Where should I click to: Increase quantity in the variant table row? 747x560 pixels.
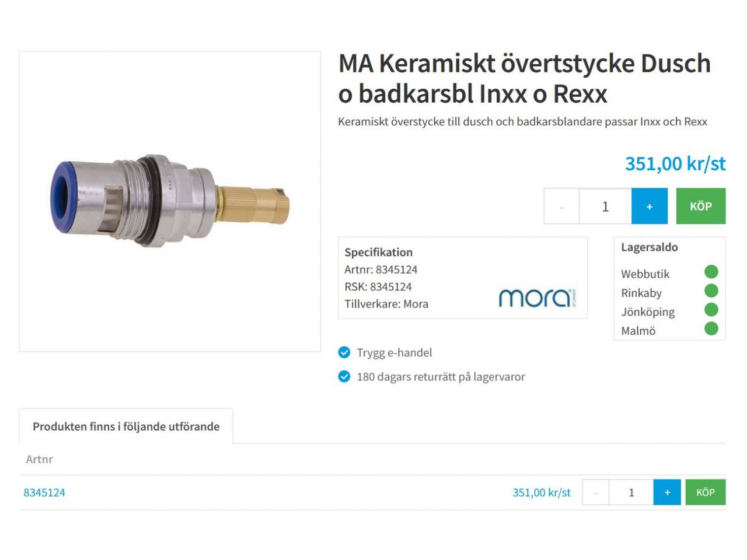[x=667, y=492]
